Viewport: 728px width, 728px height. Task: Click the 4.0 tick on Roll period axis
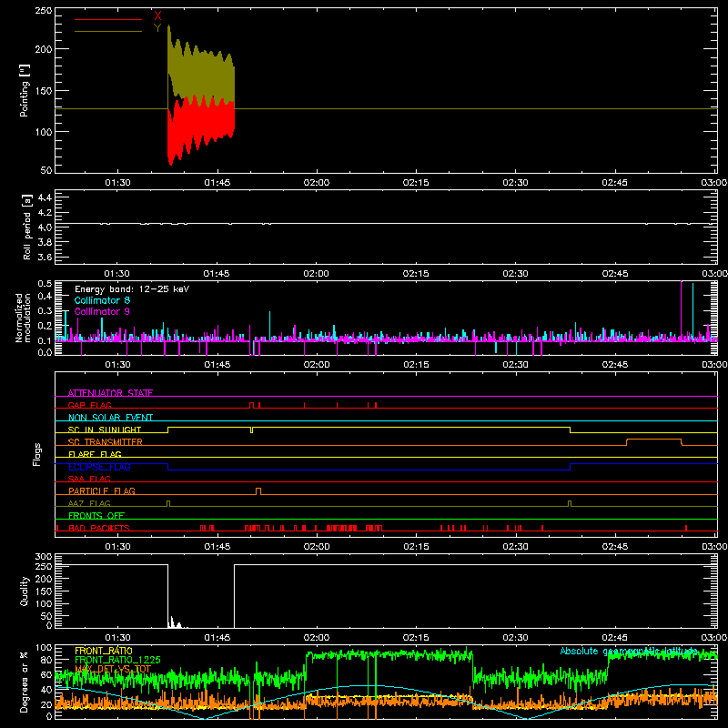[x=45, y=227]
